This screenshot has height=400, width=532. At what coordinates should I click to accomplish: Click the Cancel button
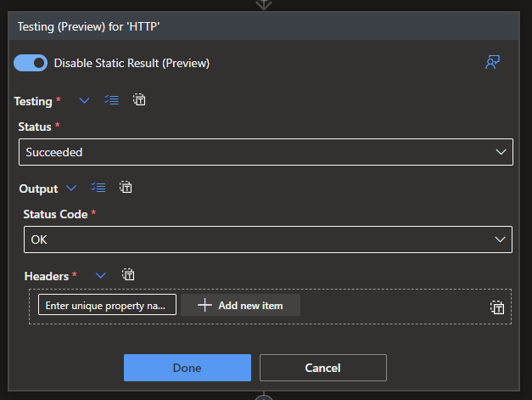point(323,368)
